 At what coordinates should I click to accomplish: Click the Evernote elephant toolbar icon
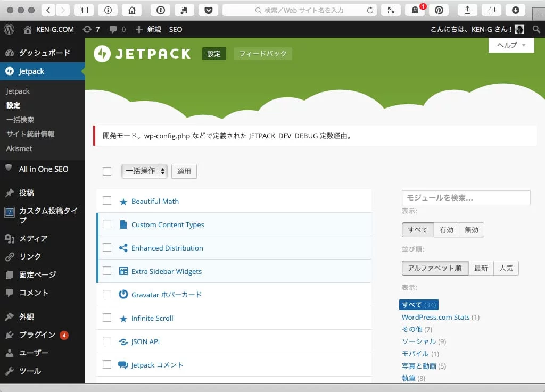click(x=184, y=10)
